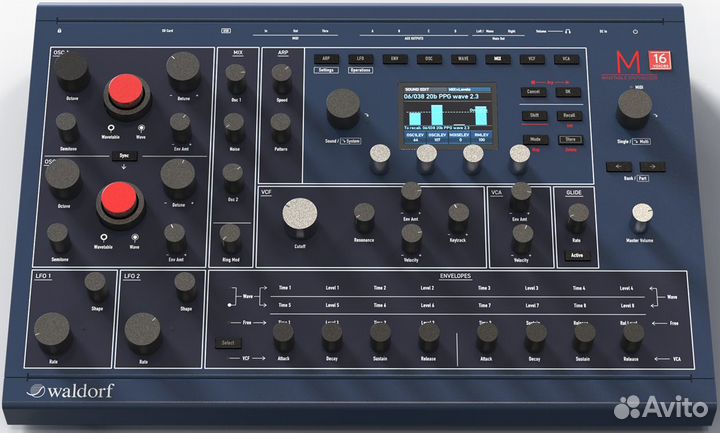Image resolution: width=720 pixels, height=433 pixels.
Task: Click the ARP Pattern knob
Action: pos(280,127)
